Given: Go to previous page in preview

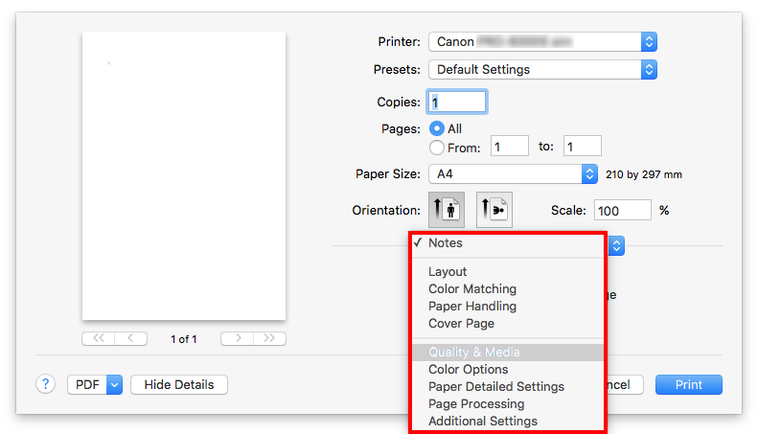Looking at the screenshot, I should pos(131,339).
